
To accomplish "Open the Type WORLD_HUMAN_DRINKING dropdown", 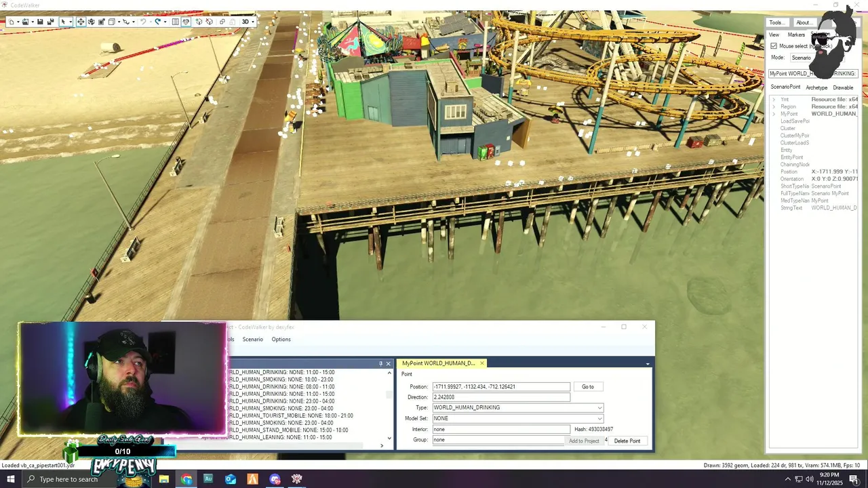I will coord(599,408).
